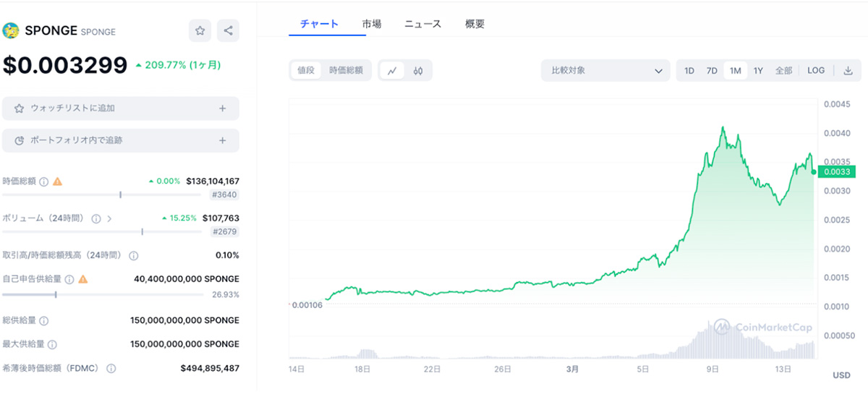Open the 概要 tab
This screenshot has height=397, width=868.
pos(475,24)
